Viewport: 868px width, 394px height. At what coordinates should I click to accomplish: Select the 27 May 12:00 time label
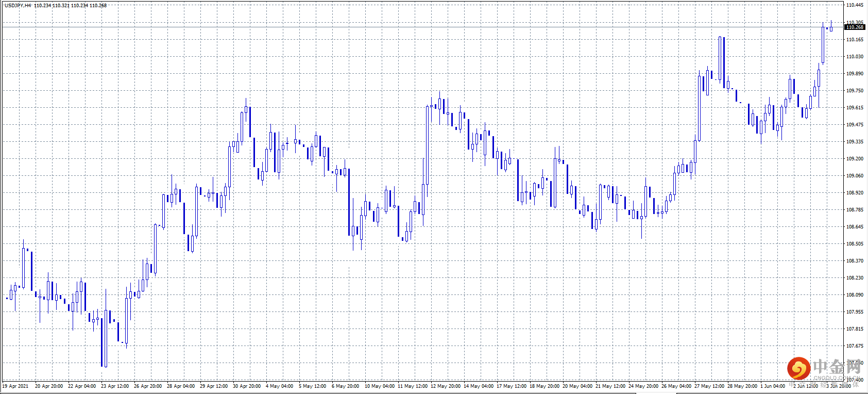pos(709,386)
